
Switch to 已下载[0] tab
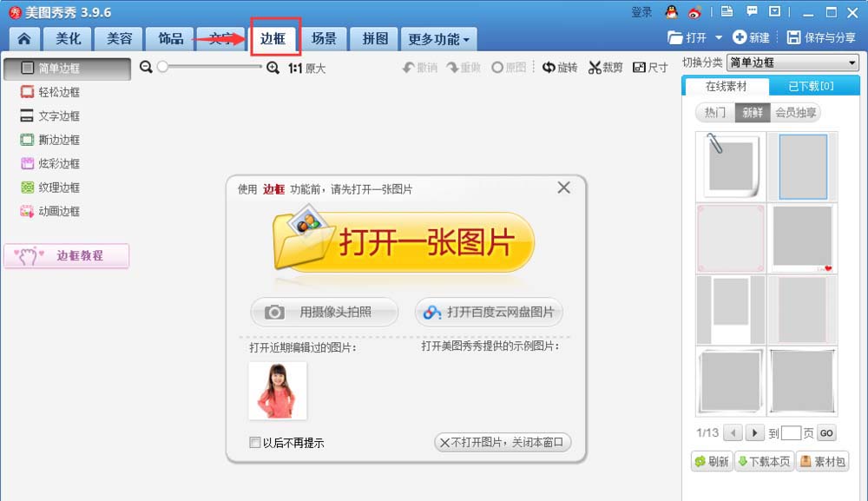pyautogui.click(x=811, y=86)
